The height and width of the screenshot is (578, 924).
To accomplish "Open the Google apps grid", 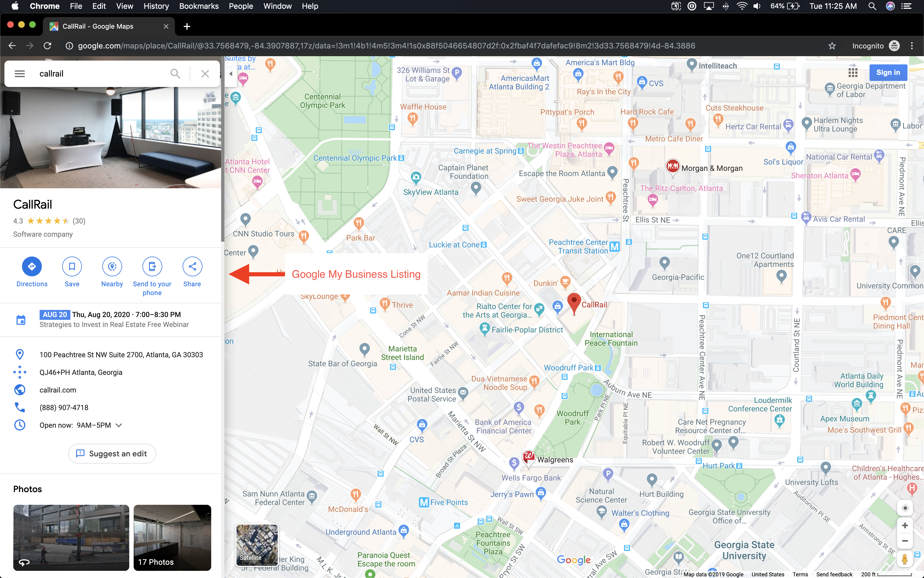I will [853, 72].
